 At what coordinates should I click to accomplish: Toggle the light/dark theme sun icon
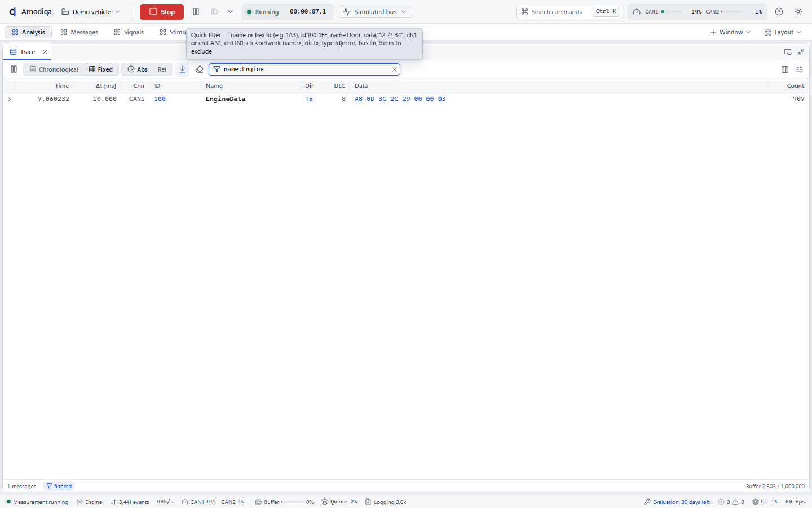point(798,12)
